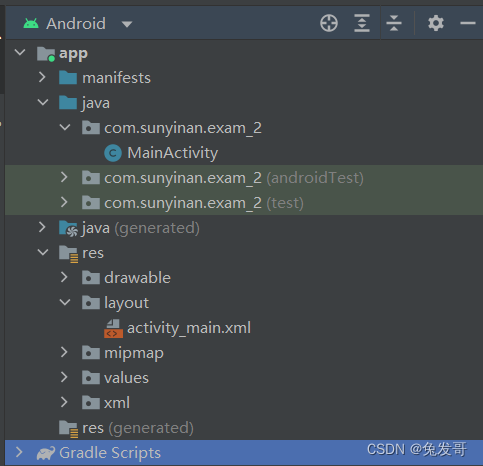Expand java (generated) folder
Image resolution: width=483 pixels, height=466 pixels.
coord(42,227)
